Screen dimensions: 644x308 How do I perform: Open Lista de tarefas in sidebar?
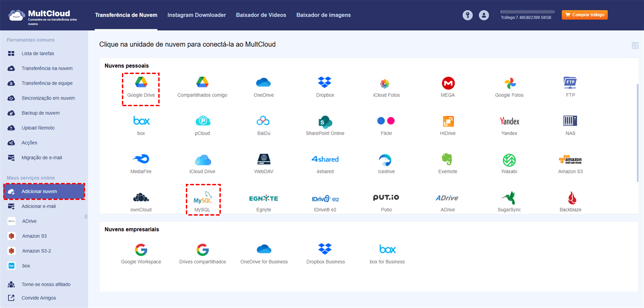coord(38,54)
